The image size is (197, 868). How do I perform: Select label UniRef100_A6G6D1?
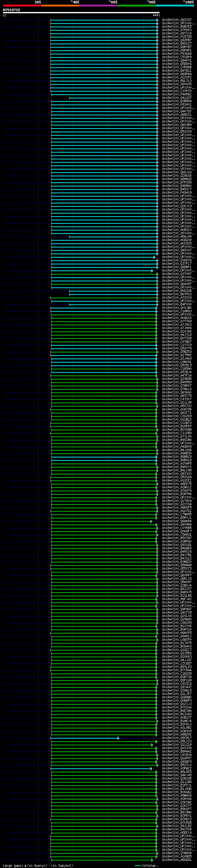click(177, 860)
